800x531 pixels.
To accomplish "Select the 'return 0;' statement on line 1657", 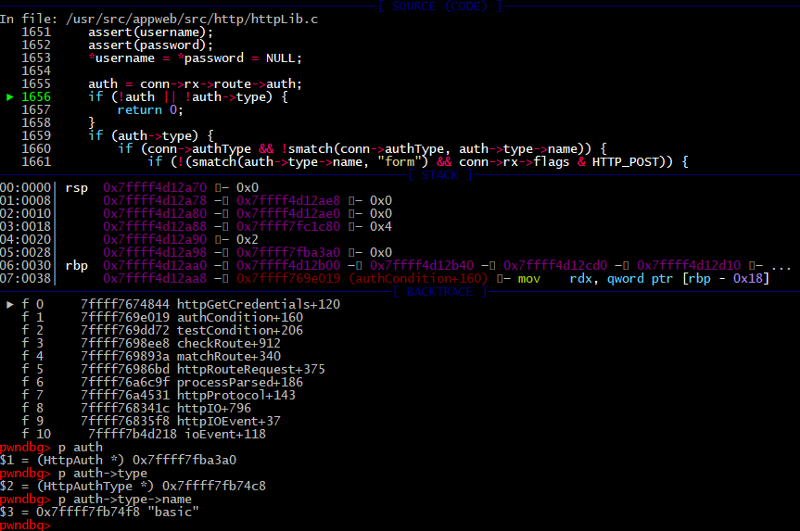I will (150, 110).
